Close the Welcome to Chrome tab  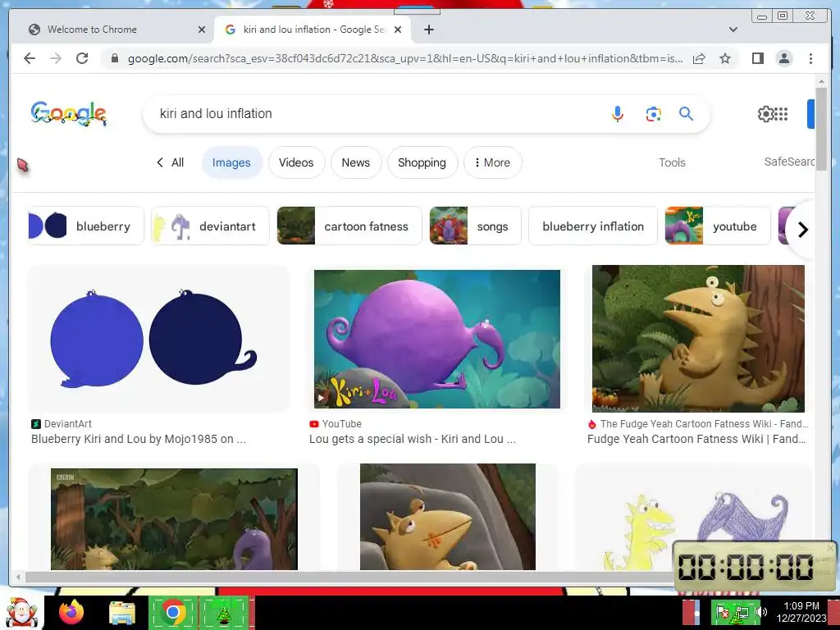(x=202, y=30)
